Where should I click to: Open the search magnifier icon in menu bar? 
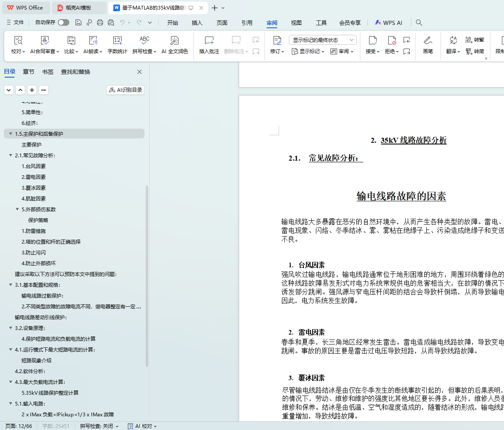point(419,23)
